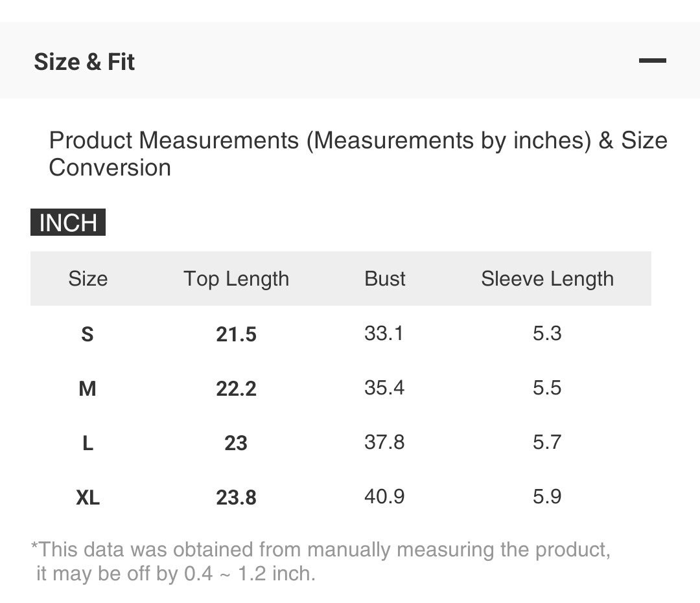This screenshot has width=700, height=603.
Task: Click the Bust column header
Action: point(385,279)
